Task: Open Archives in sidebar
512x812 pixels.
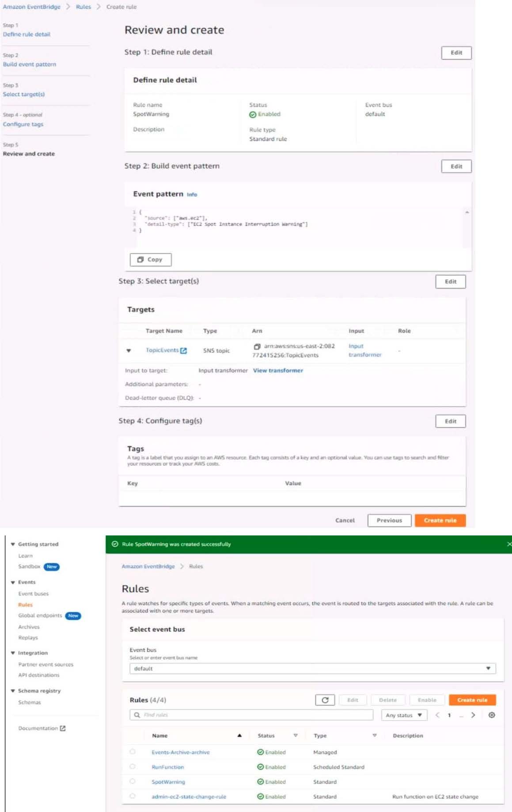Action: (29, 627)
